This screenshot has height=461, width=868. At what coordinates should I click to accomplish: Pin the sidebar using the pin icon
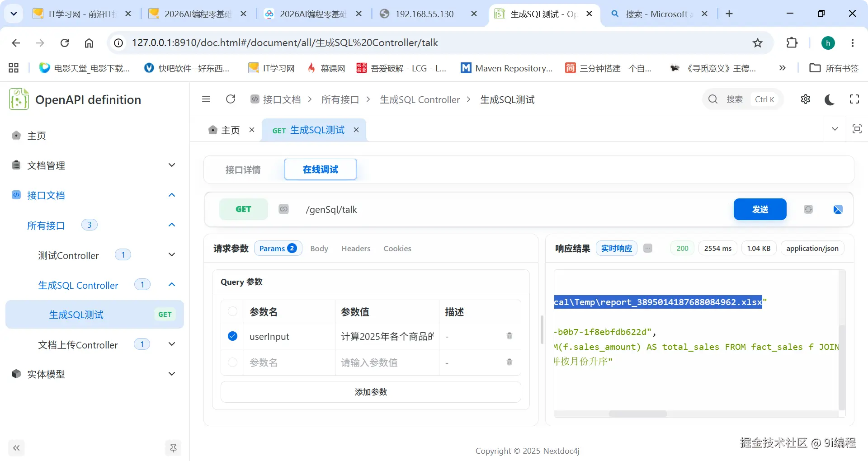click(173, 448)
